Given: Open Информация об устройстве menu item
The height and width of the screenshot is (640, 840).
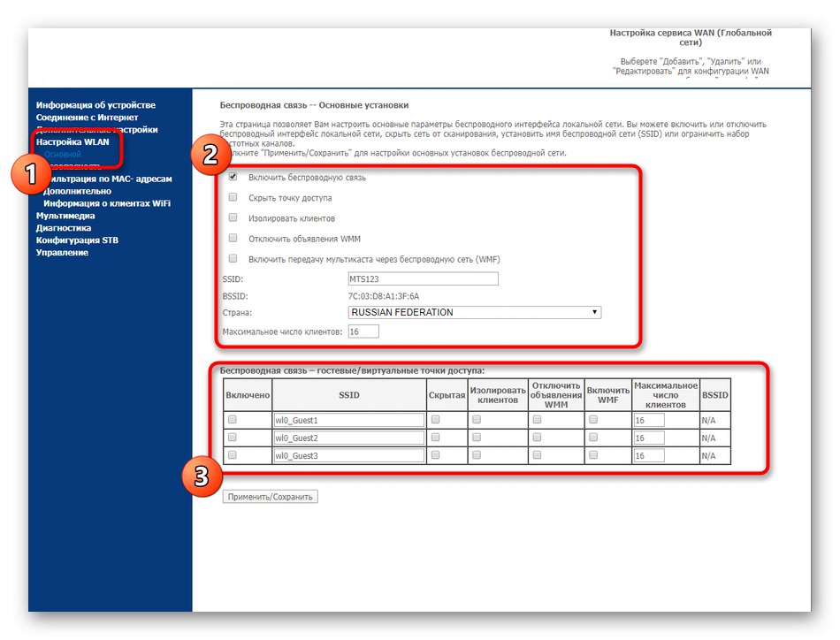Looking at the screenshot, I should click(x=95, y=105).
